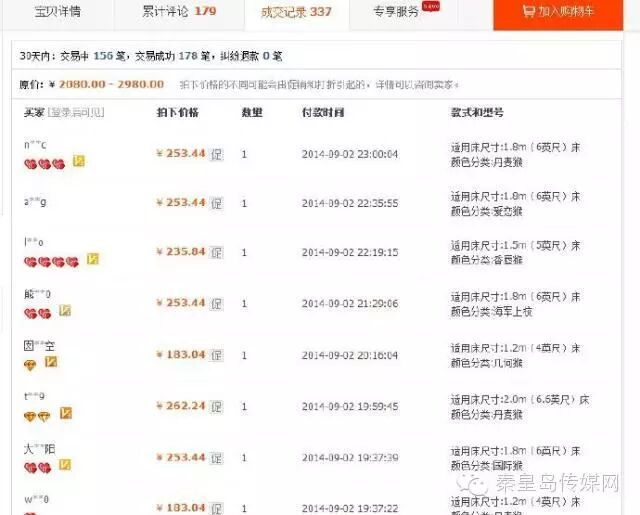Switch to 累计评论 179 tab
Viewport: 640px width, 515px height.
(x=179, y=12)
